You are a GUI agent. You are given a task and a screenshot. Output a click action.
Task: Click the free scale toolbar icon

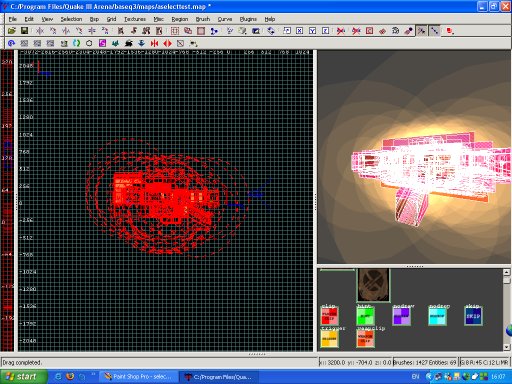(x=287, y=31)
